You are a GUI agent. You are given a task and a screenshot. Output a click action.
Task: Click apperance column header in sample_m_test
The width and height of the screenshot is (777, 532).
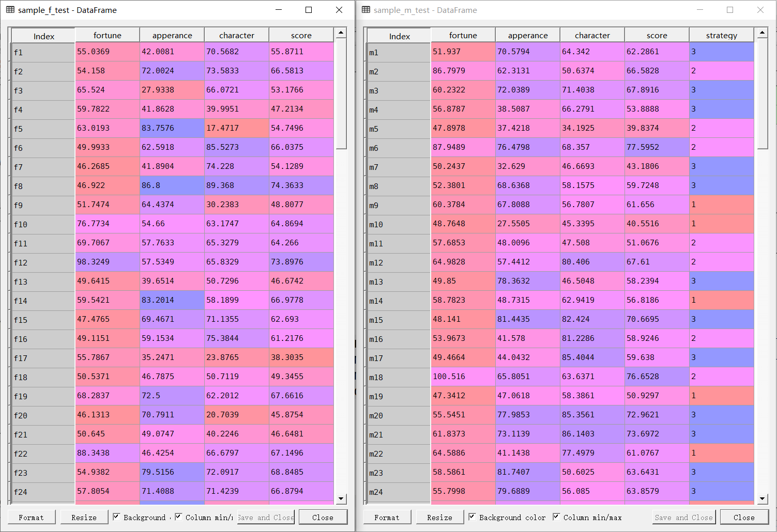[528, 35]
